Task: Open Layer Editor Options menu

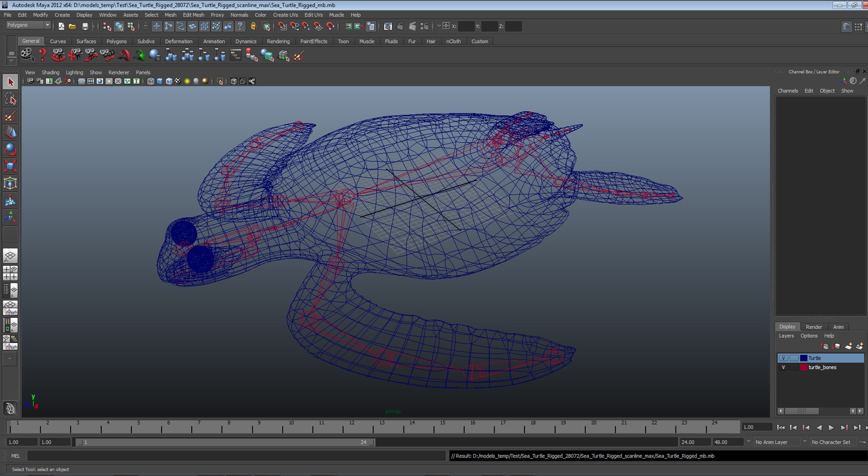Action: (x=809, y=336)
